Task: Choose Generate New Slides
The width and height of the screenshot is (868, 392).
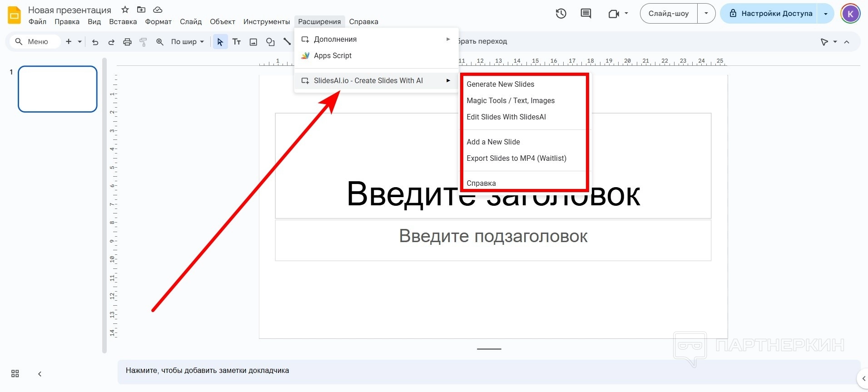Action: (x=500, y=84)
